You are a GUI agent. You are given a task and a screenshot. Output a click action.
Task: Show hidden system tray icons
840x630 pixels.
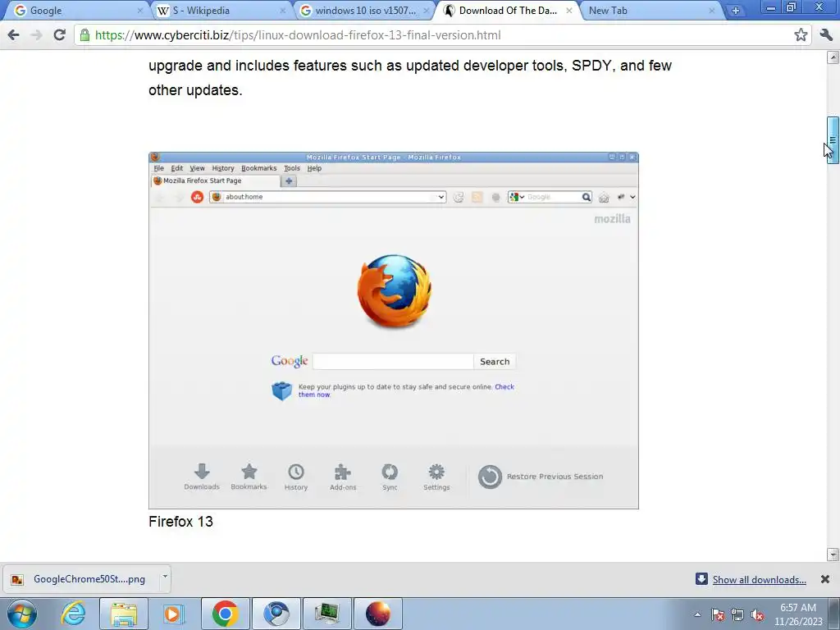click(x=697, y=614)
